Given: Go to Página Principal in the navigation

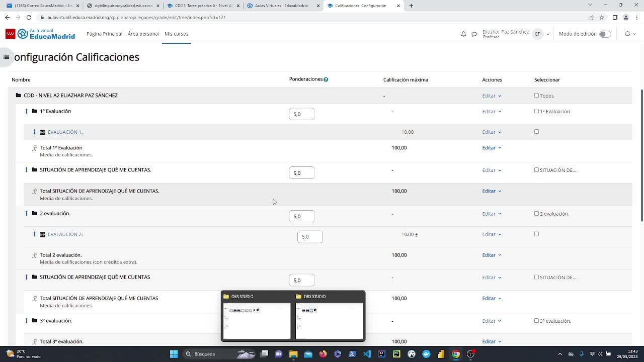Looking at the screenshot, I should coord(104,34).
